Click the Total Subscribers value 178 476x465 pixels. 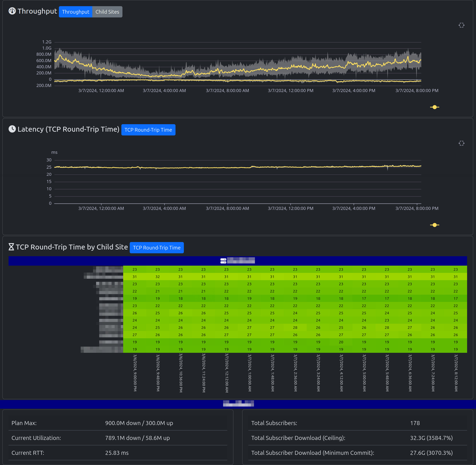pos(415,423)
